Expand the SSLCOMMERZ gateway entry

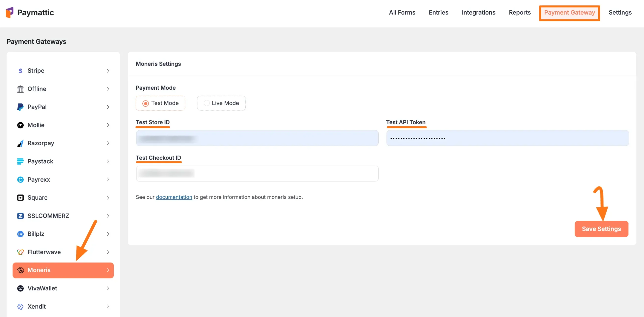coord(108,216)
